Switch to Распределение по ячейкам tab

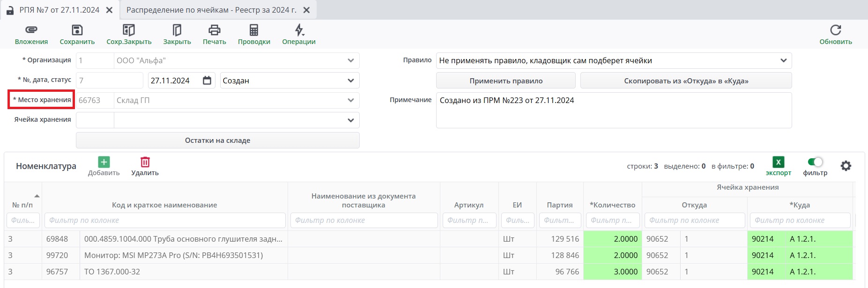pyautogui.click(x=211, y=10)
